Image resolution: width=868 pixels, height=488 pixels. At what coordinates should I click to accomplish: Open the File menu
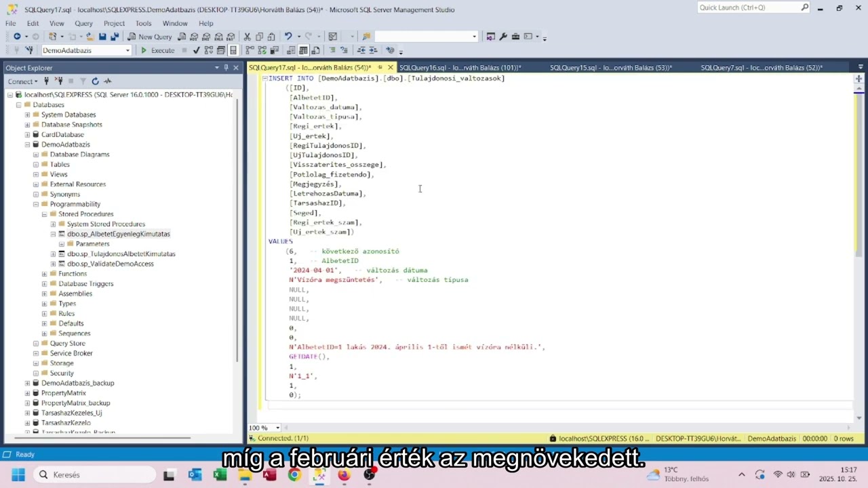click(x=10, y=23)
